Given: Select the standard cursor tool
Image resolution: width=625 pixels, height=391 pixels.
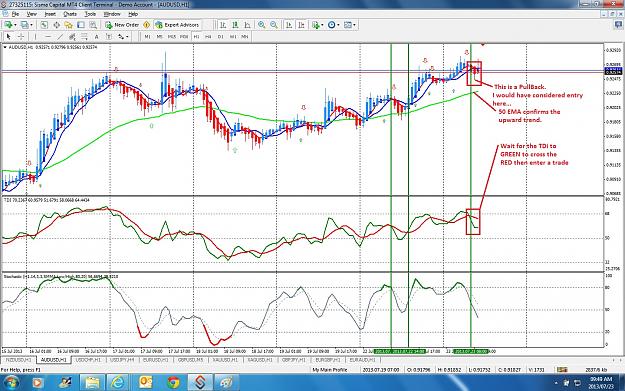Looking at the screenshot, I should pyautogui.click(x=9, y=37).
